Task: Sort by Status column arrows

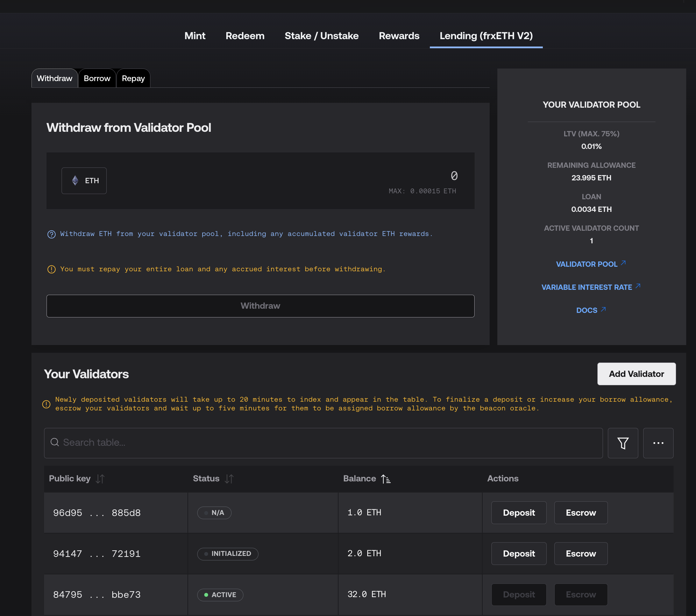Action: coord(229,479)
